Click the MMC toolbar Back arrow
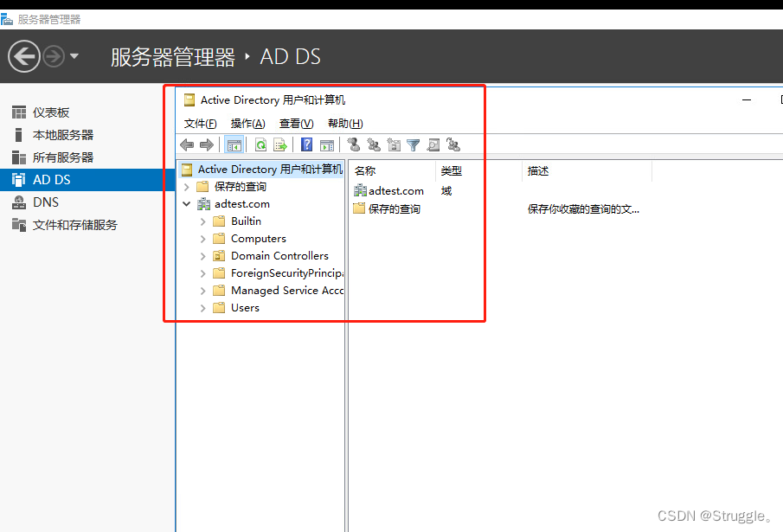783x532 pixels. pos(187,145)
